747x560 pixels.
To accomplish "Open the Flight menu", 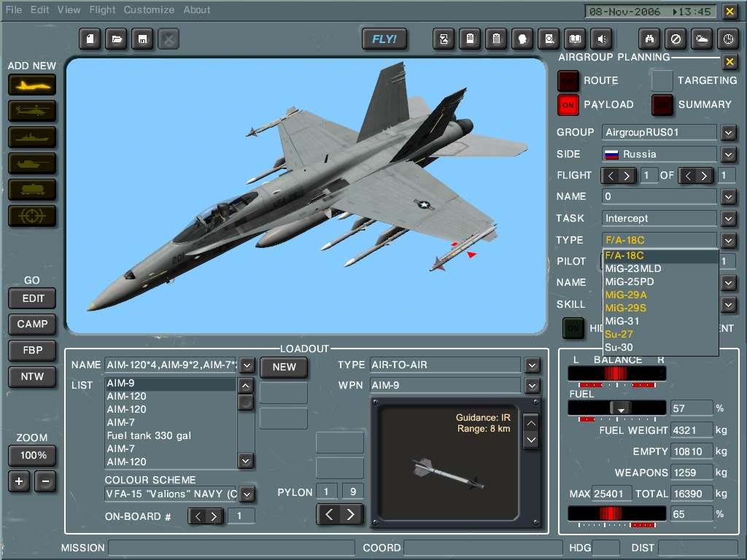I will (x=102, y=9).
